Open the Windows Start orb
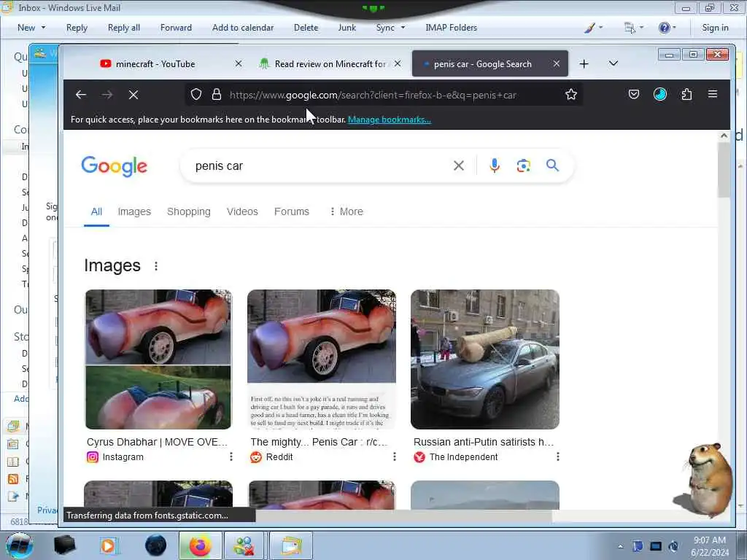Screen dimensions: 747x560 [19, 545]
